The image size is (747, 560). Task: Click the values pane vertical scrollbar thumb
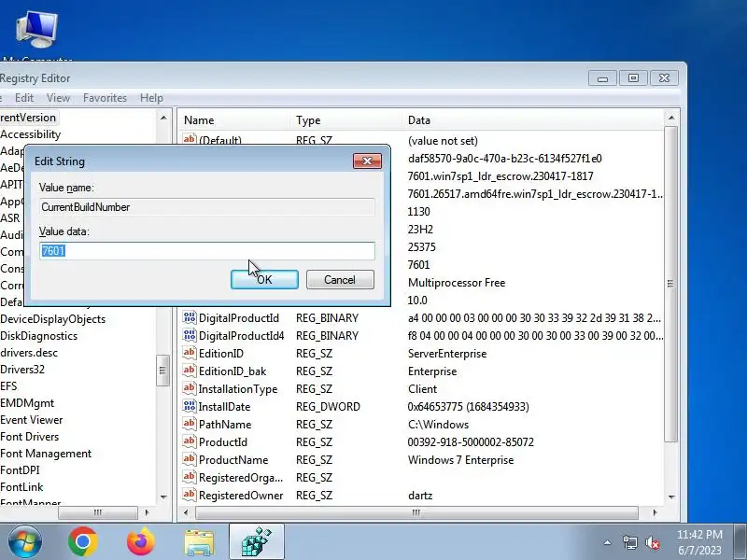(670, 284)
